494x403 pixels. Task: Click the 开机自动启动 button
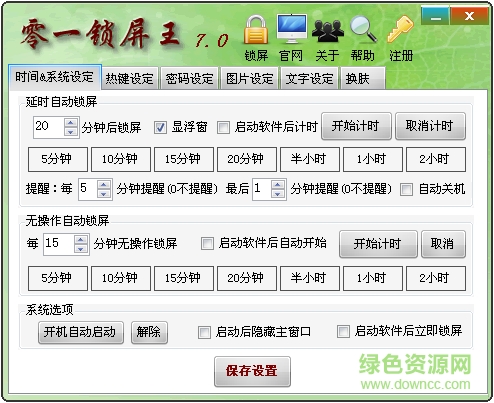click(81, 332)
